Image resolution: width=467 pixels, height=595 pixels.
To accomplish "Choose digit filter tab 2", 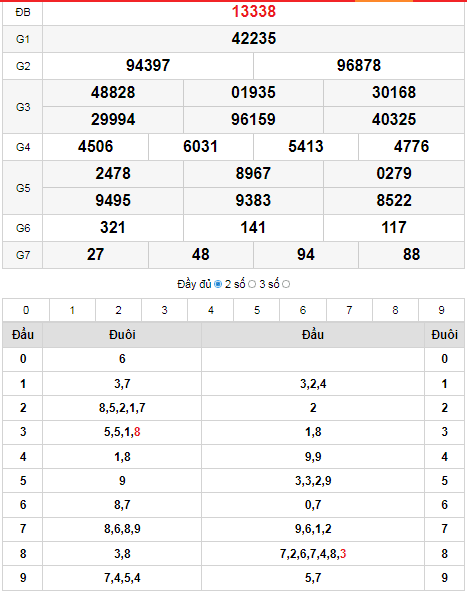I will click(118, 310).
